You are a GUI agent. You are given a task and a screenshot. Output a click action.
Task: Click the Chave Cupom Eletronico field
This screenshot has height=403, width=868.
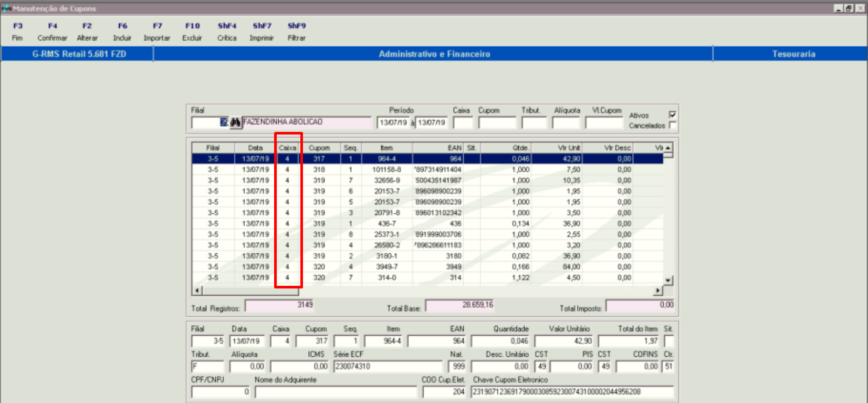(x=572, y=392)
